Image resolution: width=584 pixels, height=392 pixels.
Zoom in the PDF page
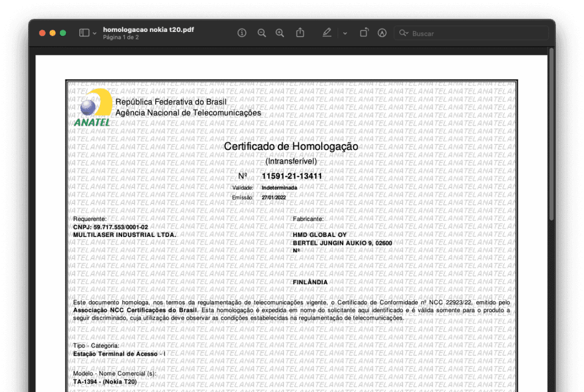coord(279,33)
